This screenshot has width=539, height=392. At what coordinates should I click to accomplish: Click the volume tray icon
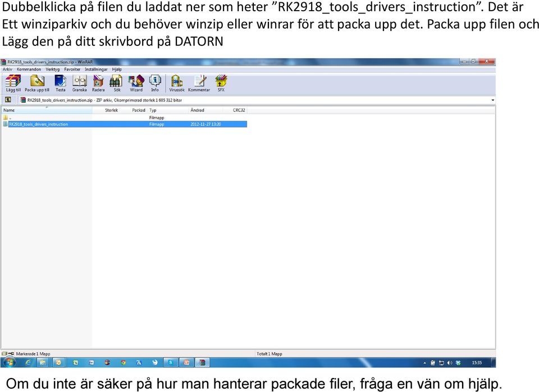[450, 363]
